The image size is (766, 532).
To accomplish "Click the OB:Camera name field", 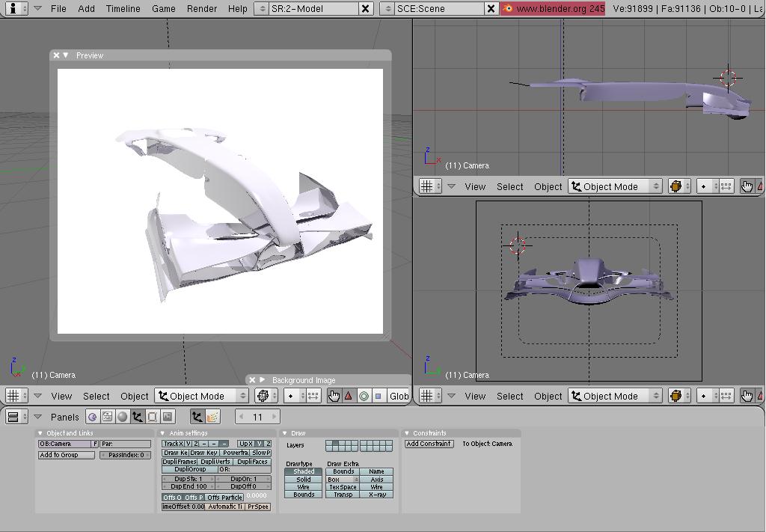I will [64, 444].
